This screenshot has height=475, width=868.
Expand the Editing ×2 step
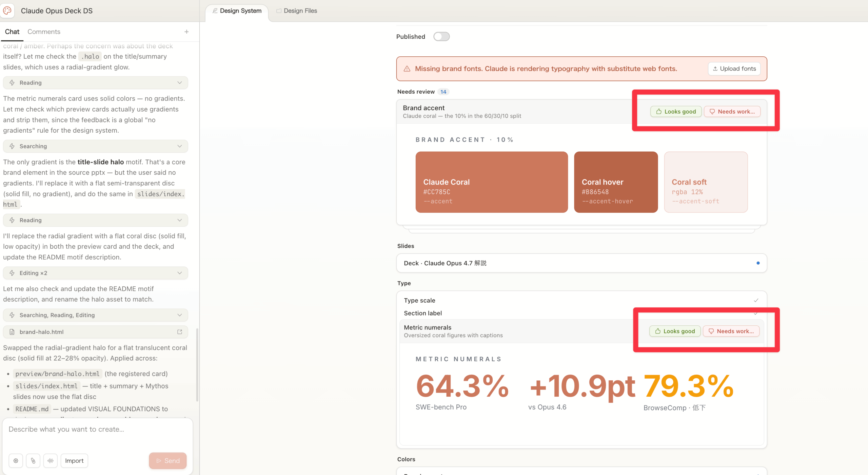(x=180, y=273)
